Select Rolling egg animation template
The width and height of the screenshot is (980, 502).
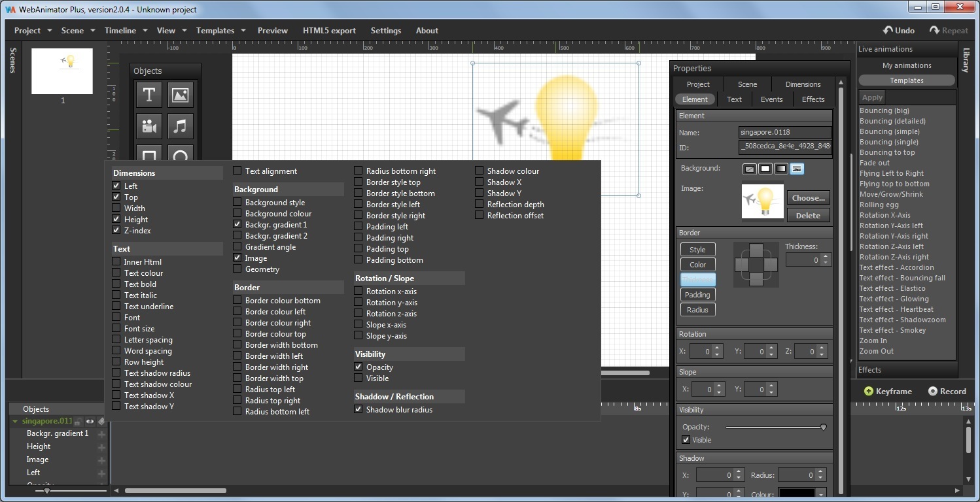879,205
